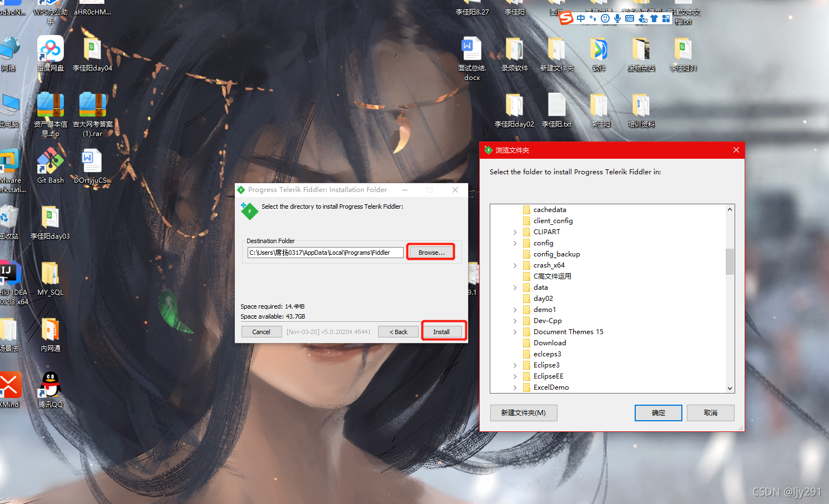The width and height of the screenshot is (829, 504).
Task: Expand the data folder node
Action: (x=515, y=288)
